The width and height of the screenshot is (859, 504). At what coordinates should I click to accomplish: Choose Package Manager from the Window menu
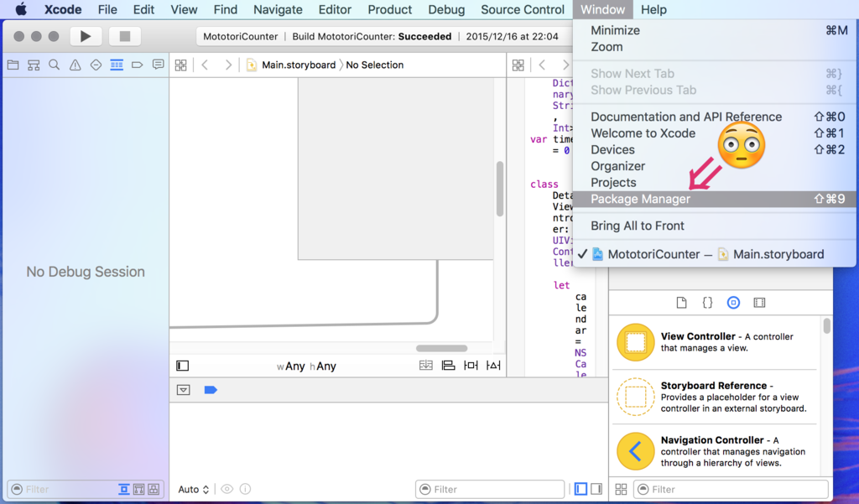715,199
